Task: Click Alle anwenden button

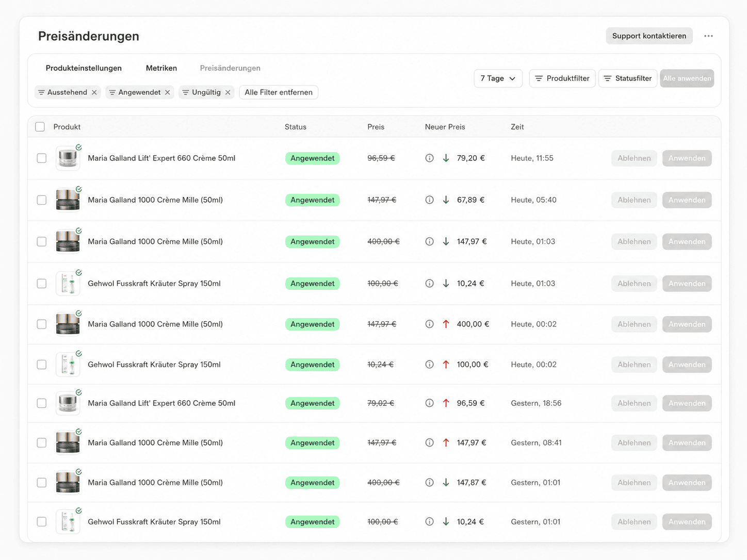Action: (687, 78)
